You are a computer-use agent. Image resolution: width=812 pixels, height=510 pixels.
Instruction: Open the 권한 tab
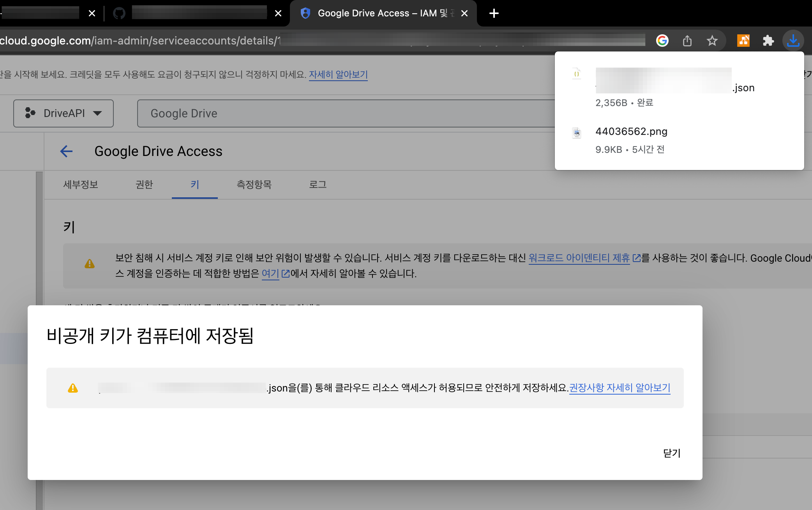click(144, 184)
